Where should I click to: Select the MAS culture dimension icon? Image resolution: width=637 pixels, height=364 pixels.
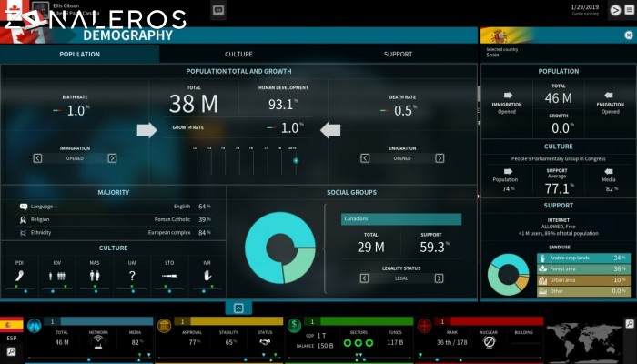point(95,274)
